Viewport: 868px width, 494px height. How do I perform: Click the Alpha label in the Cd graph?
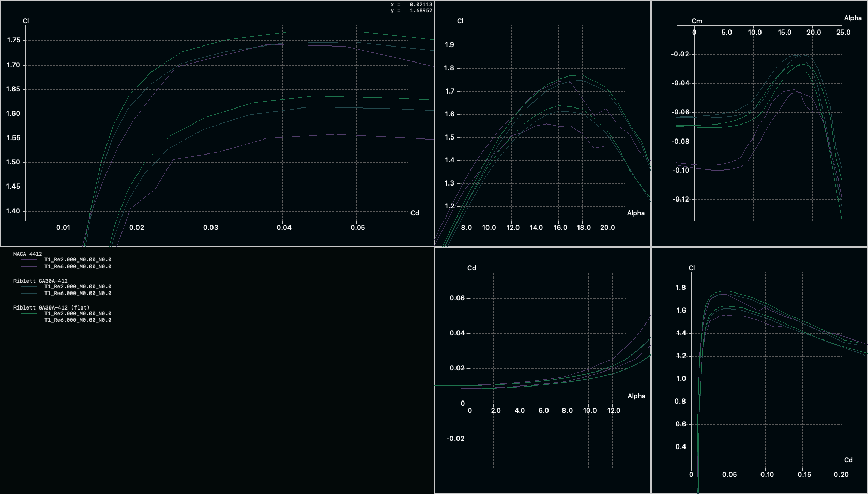[636, 396]
